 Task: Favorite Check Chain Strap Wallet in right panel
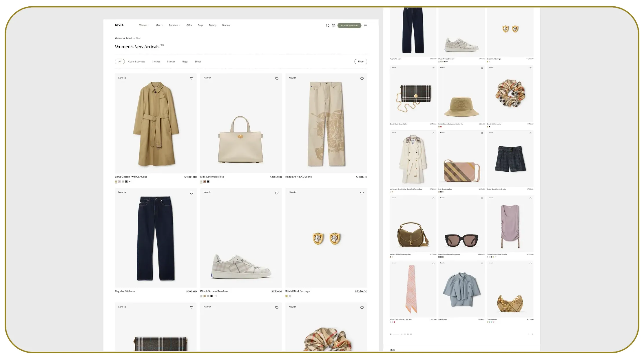433,68
